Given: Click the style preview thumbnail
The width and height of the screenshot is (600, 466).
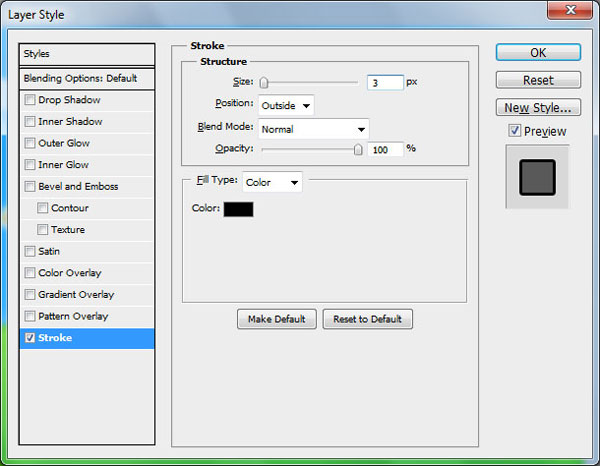Looking at the screenshot, I should coord(537,177).
